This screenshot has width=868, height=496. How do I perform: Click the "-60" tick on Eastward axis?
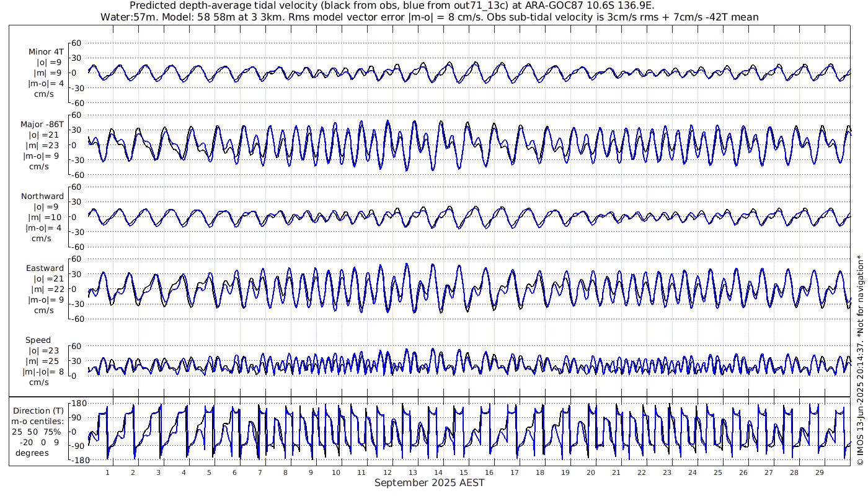(76, 319)
